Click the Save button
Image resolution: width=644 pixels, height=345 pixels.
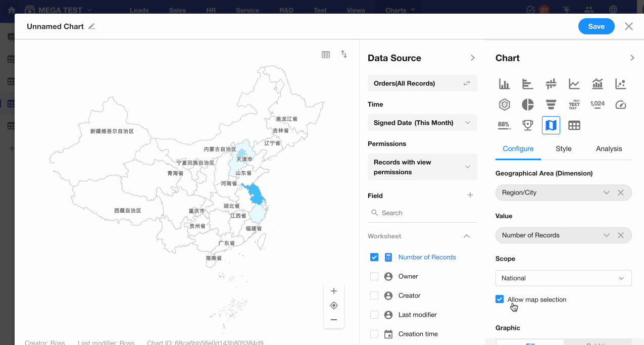coord(596,27)
